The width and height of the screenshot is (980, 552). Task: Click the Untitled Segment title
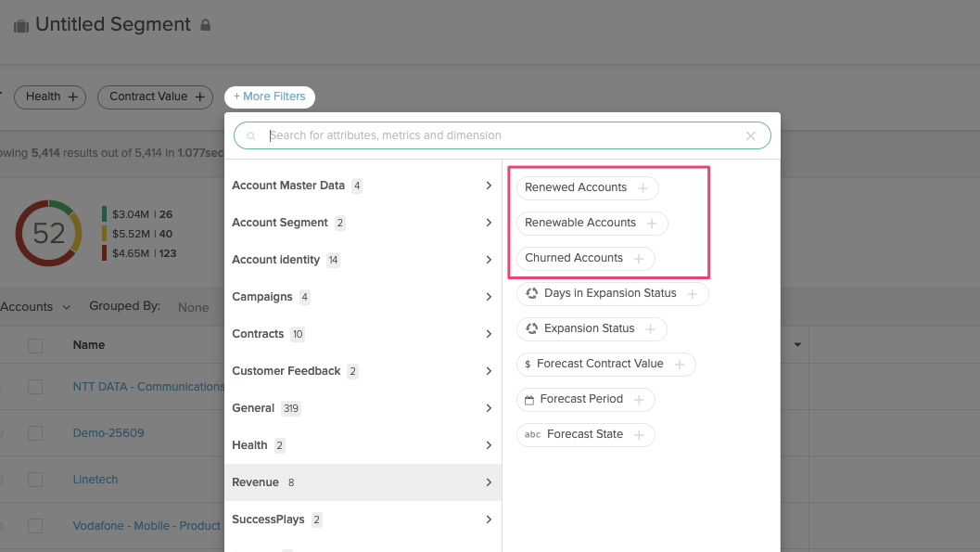coord(113,24)
